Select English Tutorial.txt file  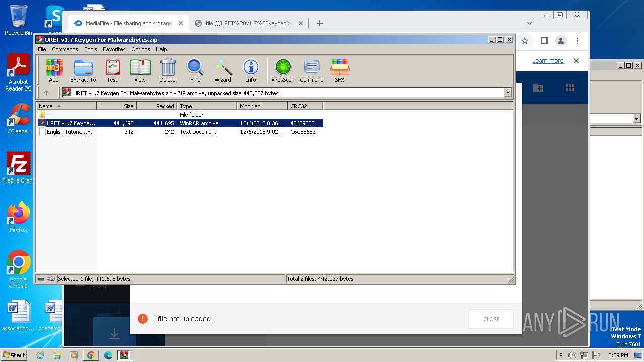tap(179, 132)
